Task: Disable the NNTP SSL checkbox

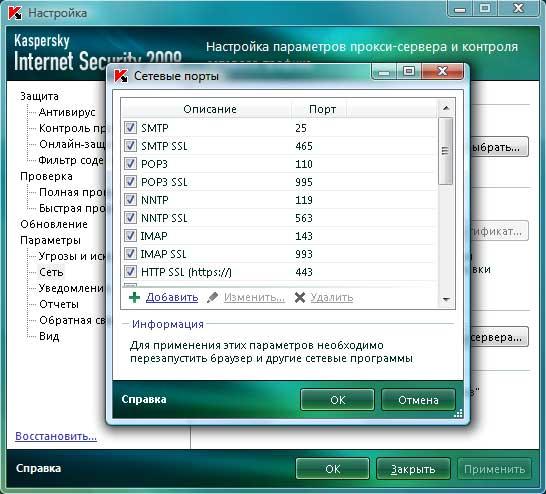Action: pos(130,218)
